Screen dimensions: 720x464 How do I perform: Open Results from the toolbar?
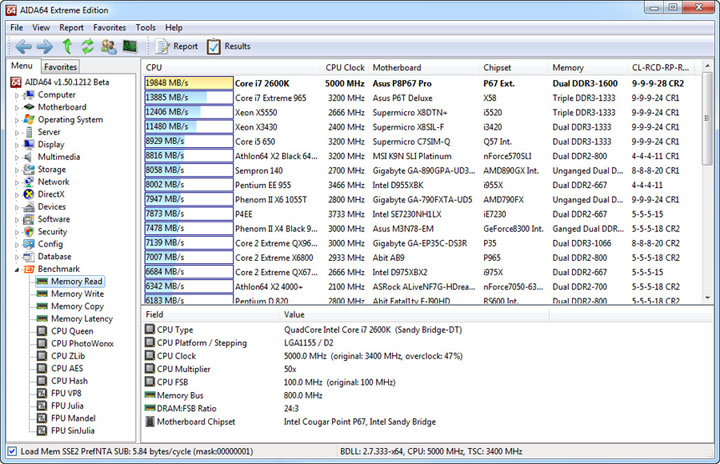(229, 46)
